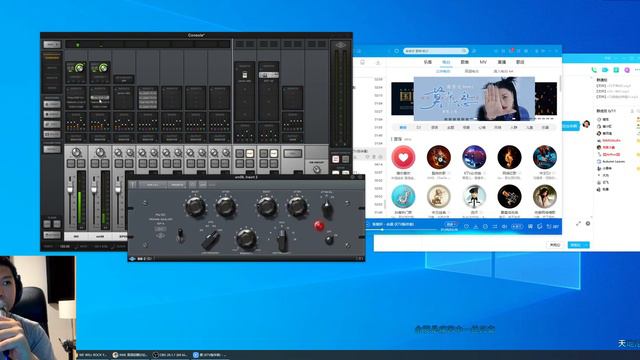Click channel 2 pan knob in Console
Image resolution: width=640 pixels, height=360 pixels.
[x=100, y=153]
